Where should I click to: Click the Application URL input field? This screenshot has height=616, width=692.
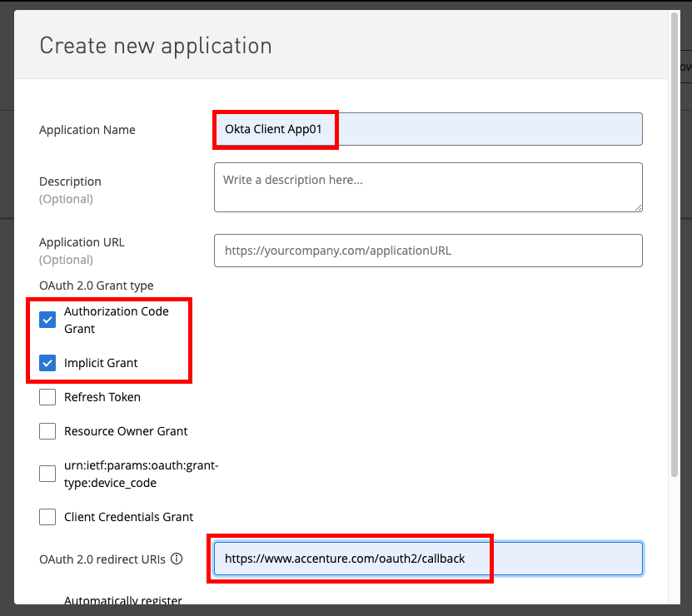click(x=427, y=251)
